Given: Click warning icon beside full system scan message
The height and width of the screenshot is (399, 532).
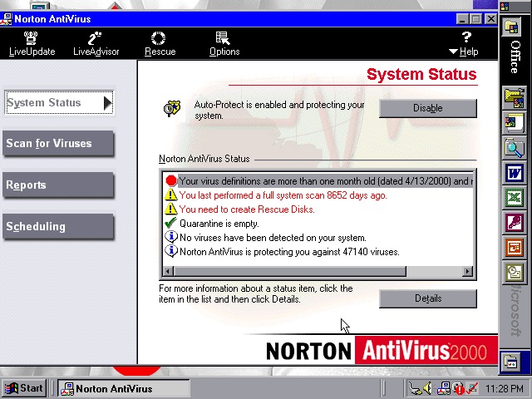Looking at the screenshot, I should (170, 195).
